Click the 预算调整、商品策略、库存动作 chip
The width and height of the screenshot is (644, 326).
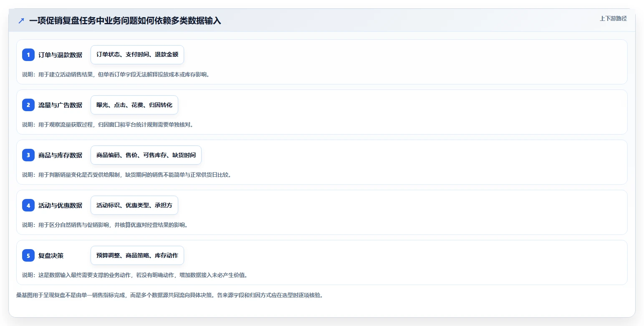tap(137, 255)
